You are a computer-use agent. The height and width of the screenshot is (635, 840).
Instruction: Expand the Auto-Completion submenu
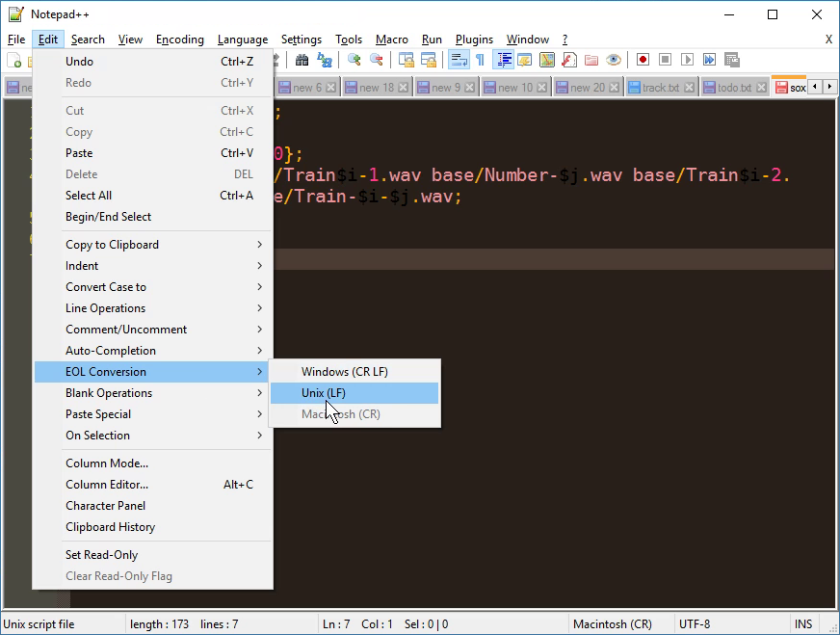pyautogui.click(x=153, y=351)
